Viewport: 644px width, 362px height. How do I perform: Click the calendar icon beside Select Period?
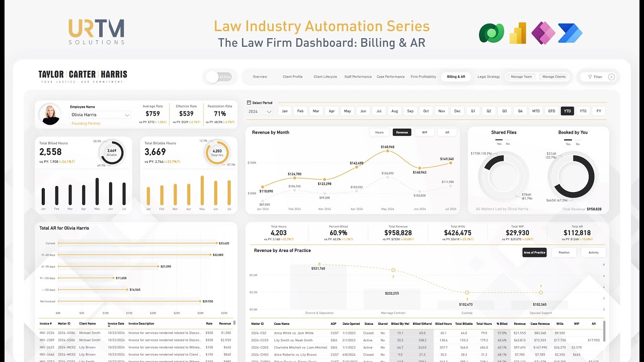(249, 103)
